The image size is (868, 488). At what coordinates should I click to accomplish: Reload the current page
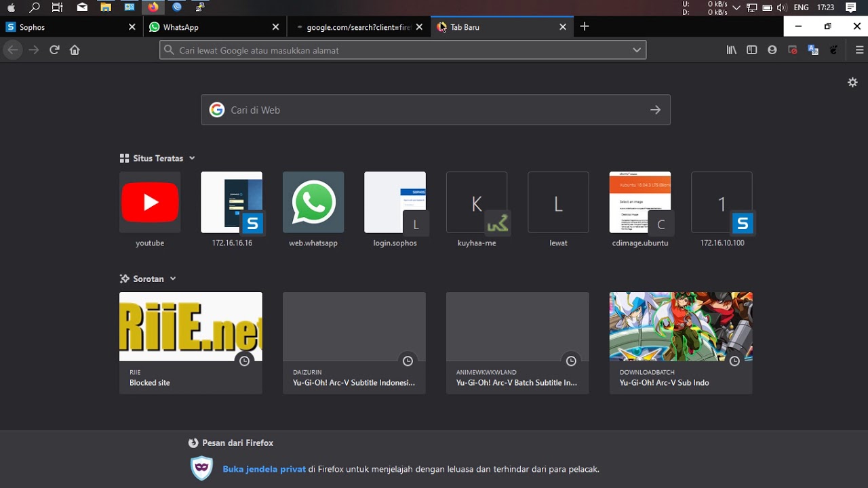[54, 49]
